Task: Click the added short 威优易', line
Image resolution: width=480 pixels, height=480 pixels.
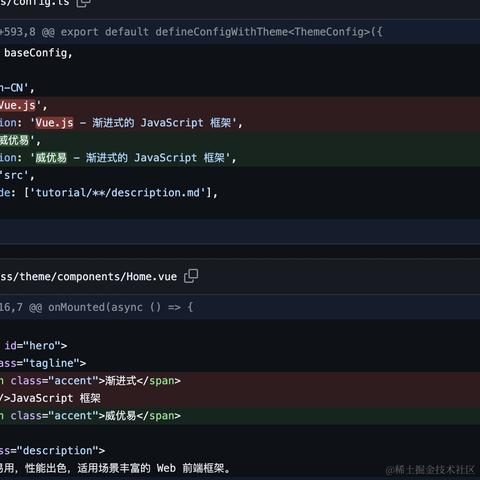Action: point(240,140)
